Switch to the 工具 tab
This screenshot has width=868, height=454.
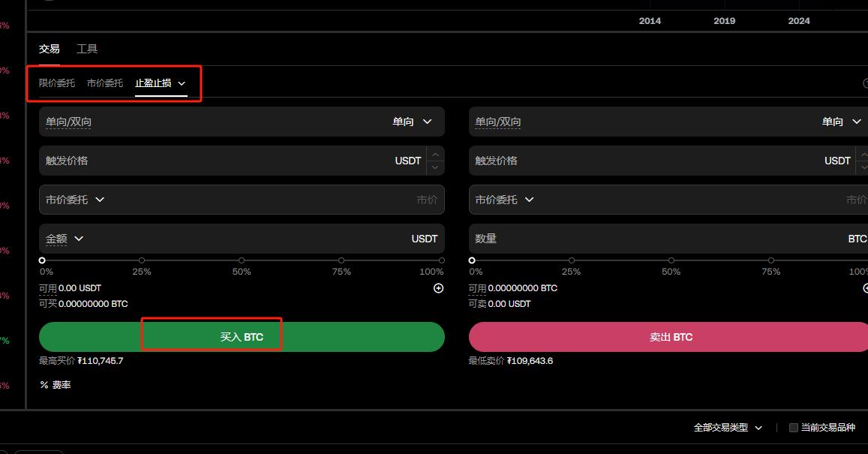pos(87,49)
